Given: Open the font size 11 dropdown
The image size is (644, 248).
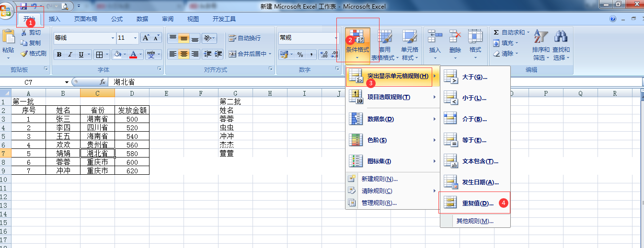Looking at the screenshot, I should 136,38.
